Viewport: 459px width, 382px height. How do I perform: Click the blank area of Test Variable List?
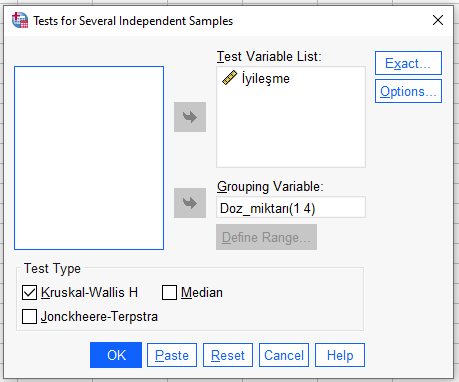pyautogui.click(x=291, y=128)
